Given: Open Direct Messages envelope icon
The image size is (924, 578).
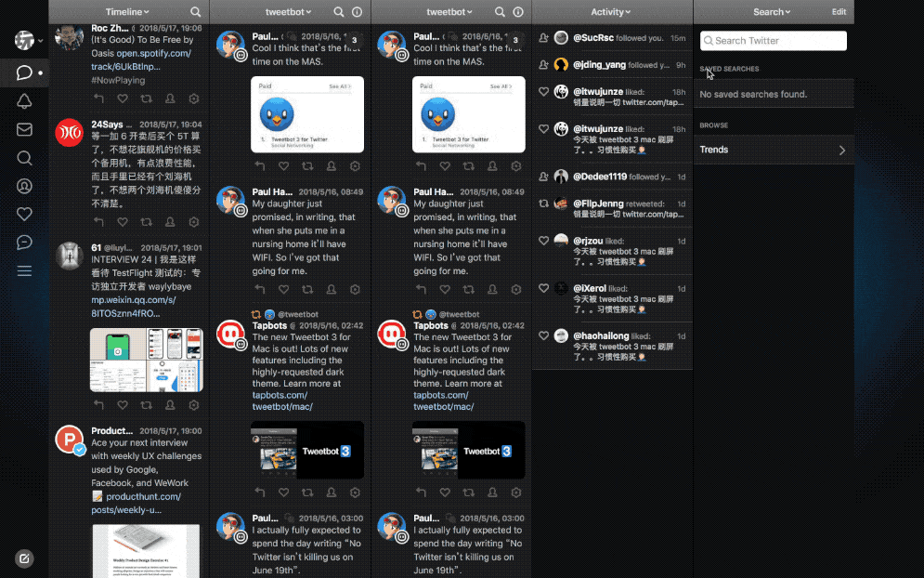Looking at the screenshot, I should 24,129.
